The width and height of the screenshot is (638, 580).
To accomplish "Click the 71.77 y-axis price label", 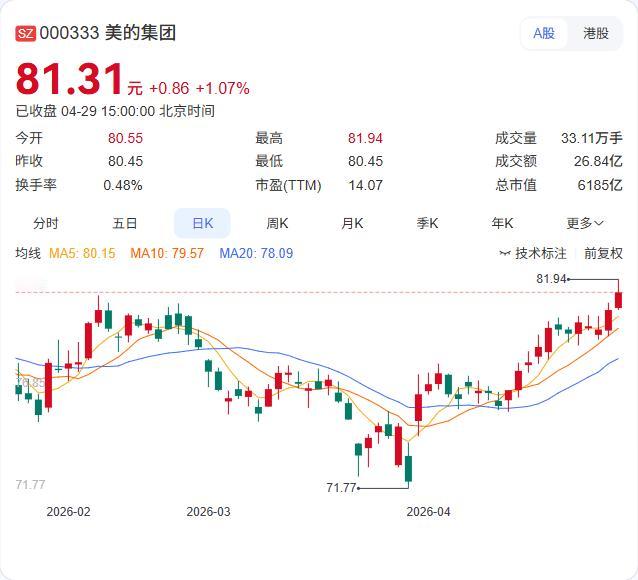I will coord(30,484).
